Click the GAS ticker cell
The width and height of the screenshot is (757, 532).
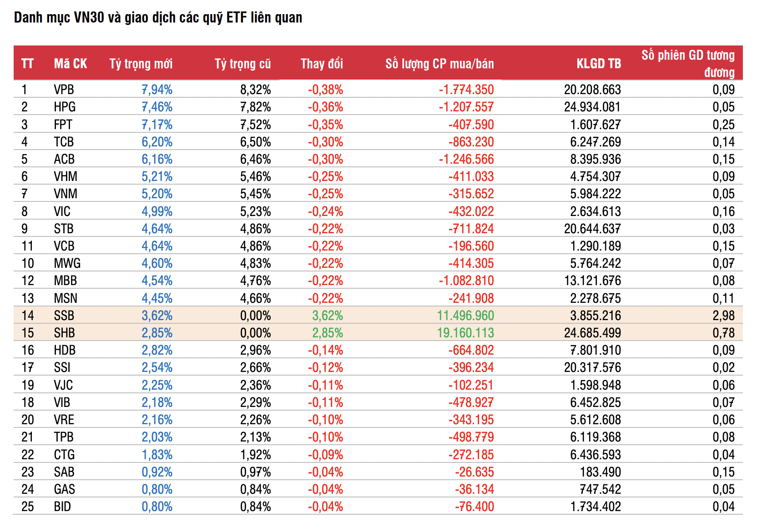[65, 489]
